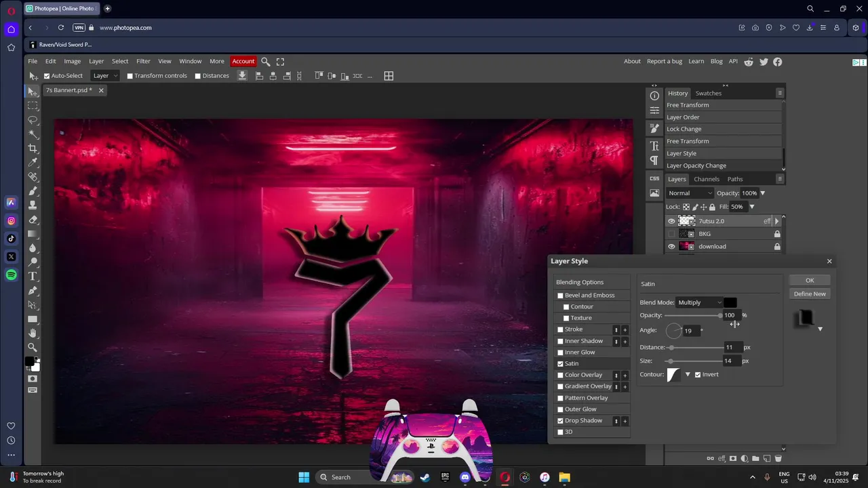
Task: Select the Rectangle shape tool
Action: click(x=33, y=319)
